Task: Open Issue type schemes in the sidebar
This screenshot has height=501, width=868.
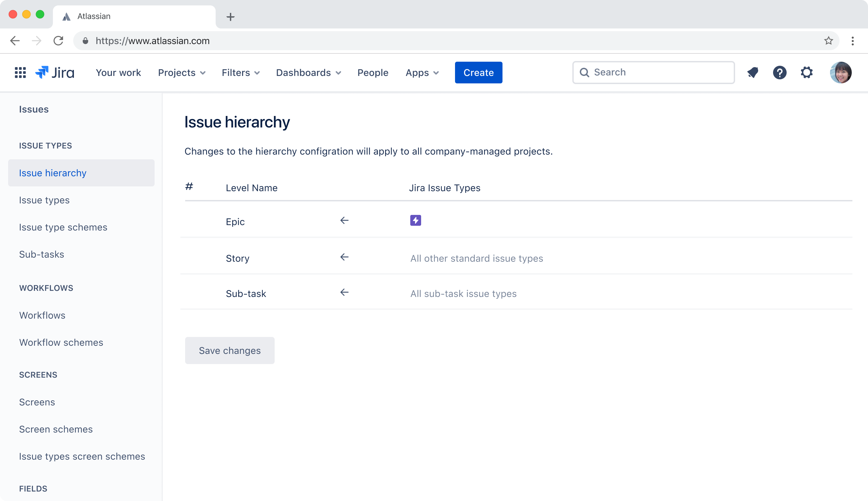Action: point(63,227)
